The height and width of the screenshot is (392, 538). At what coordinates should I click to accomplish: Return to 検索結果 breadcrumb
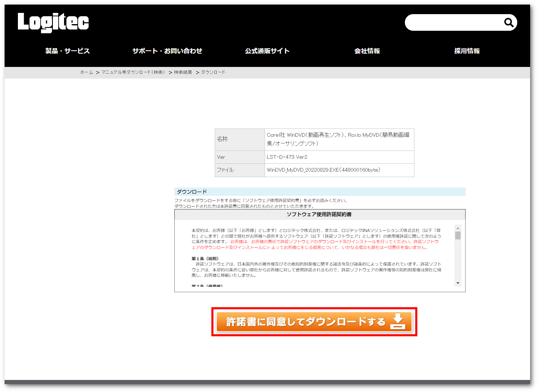pyautogui.click(x=183, y=72)
